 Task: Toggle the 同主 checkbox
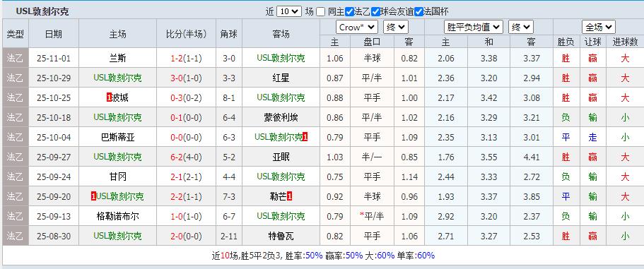321,11
